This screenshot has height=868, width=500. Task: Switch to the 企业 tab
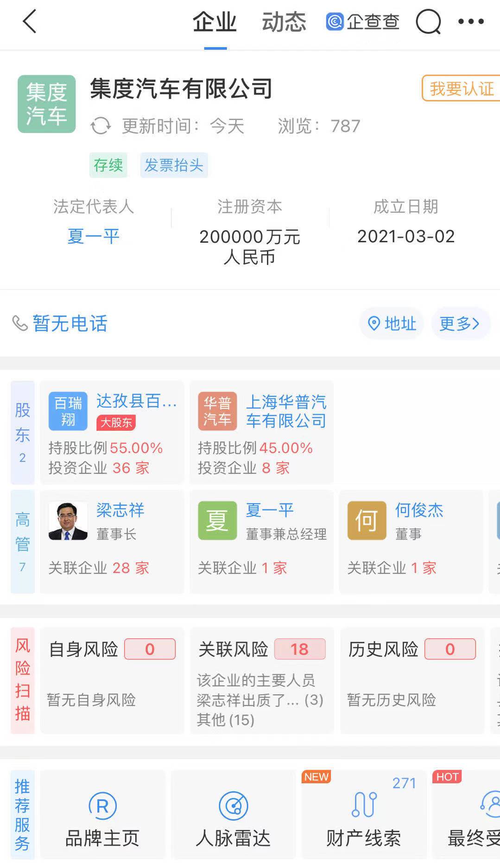(x=215, y=22)
